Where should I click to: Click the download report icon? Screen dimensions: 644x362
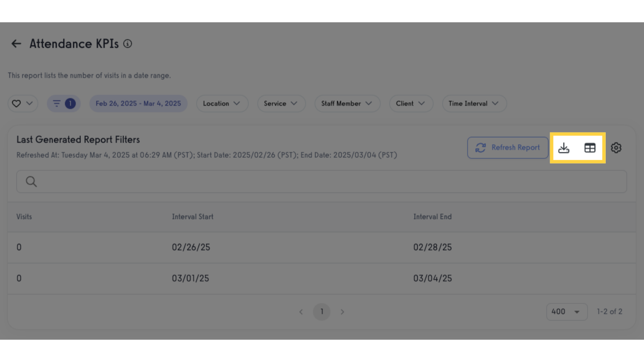coord(563,148)
